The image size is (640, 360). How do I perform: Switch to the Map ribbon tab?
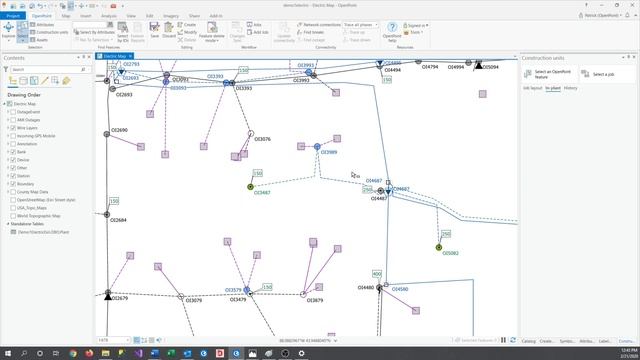click(66, 16)
